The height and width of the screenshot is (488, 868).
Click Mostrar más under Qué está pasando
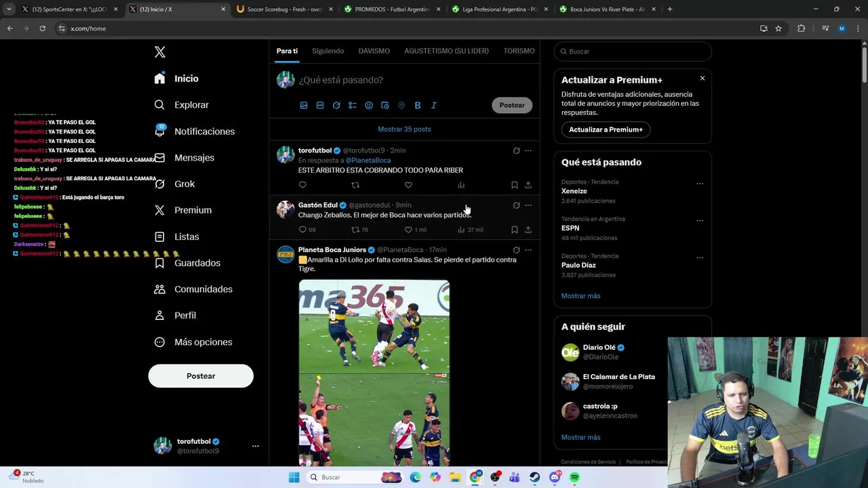(580, 296)
